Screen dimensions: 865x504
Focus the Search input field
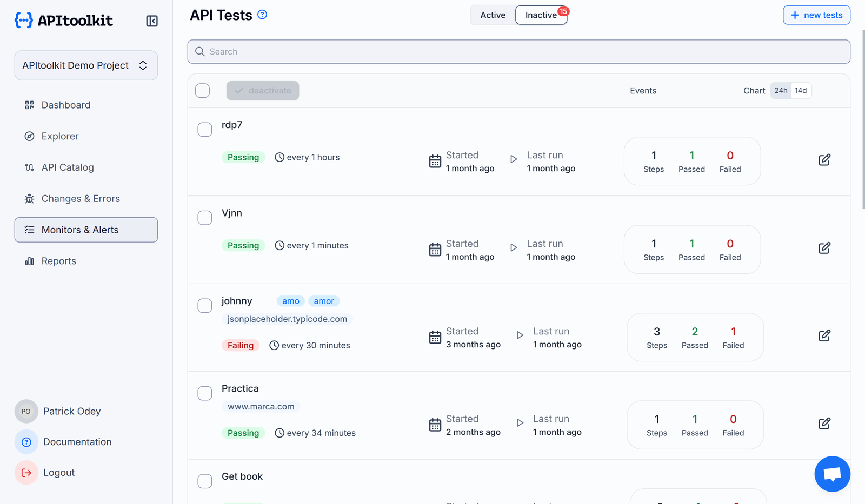[519, 52]
